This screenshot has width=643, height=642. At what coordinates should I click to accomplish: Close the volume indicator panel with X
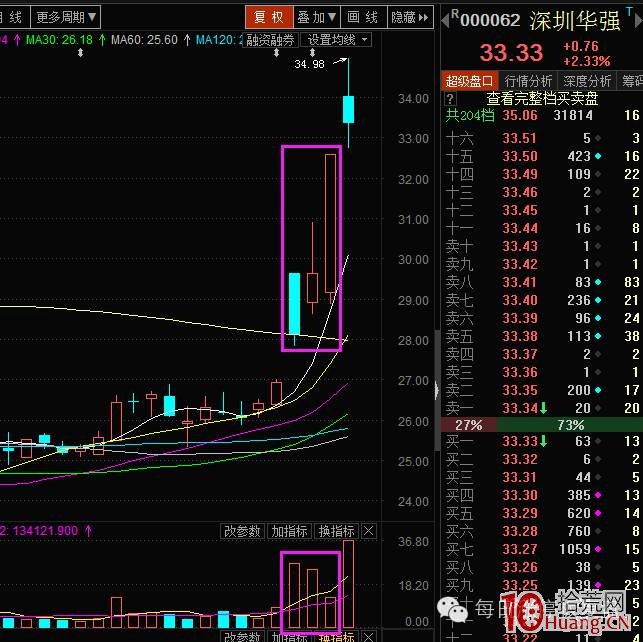(x=368, y=531)
